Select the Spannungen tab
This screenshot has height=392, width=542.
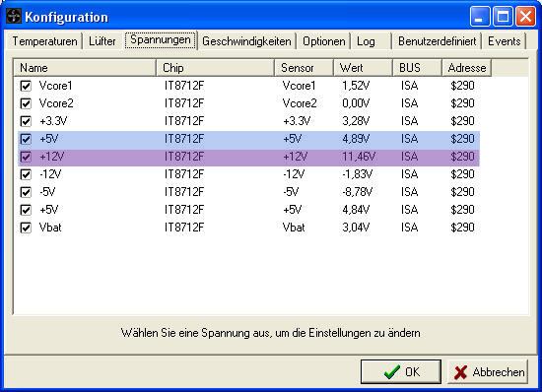(x=161, y=40)
